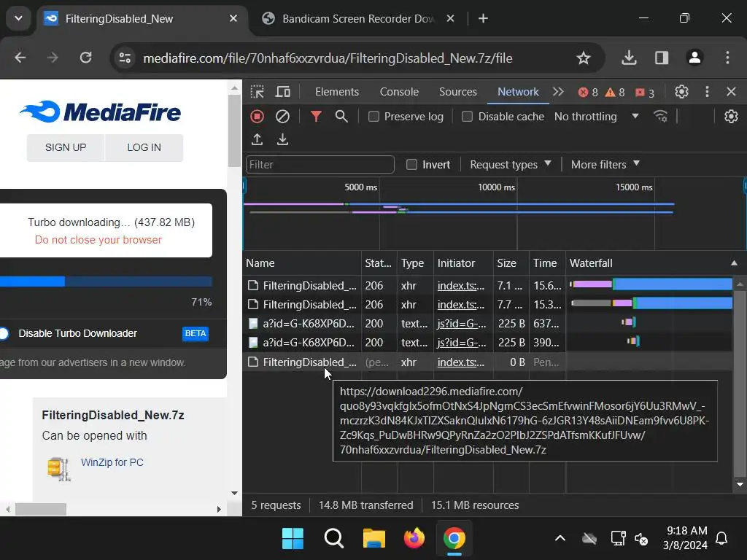Click the red errors count badge
This screenshot has height=560, width=747.
pyautogui.click(x=588, y=92)
